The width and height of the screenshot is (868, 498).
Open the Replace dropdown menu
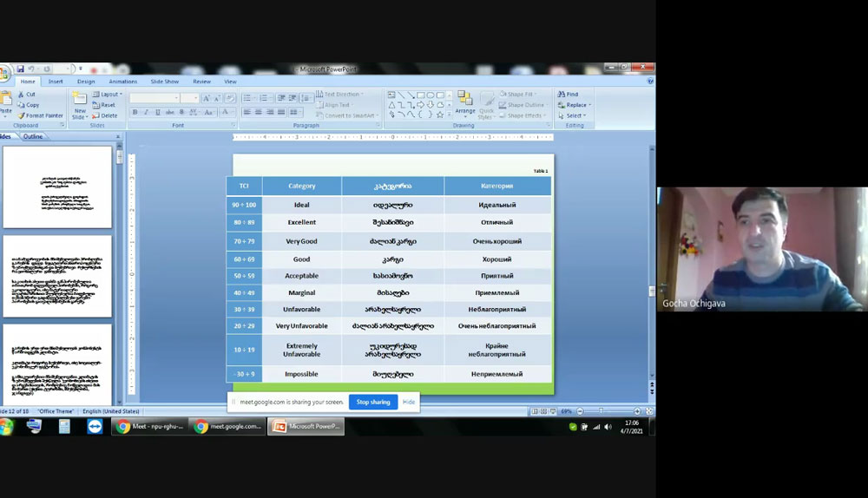[576, 105]
